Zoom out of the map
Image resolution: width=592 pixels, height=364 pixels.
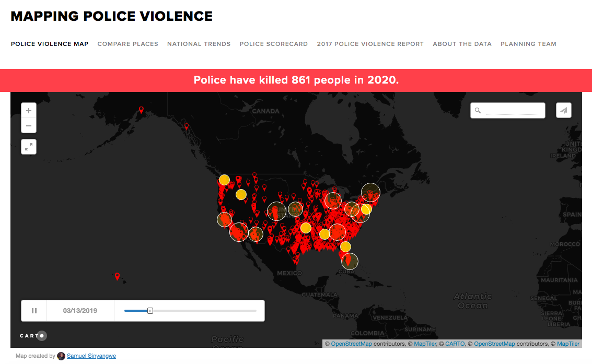(x=29, y=126)
